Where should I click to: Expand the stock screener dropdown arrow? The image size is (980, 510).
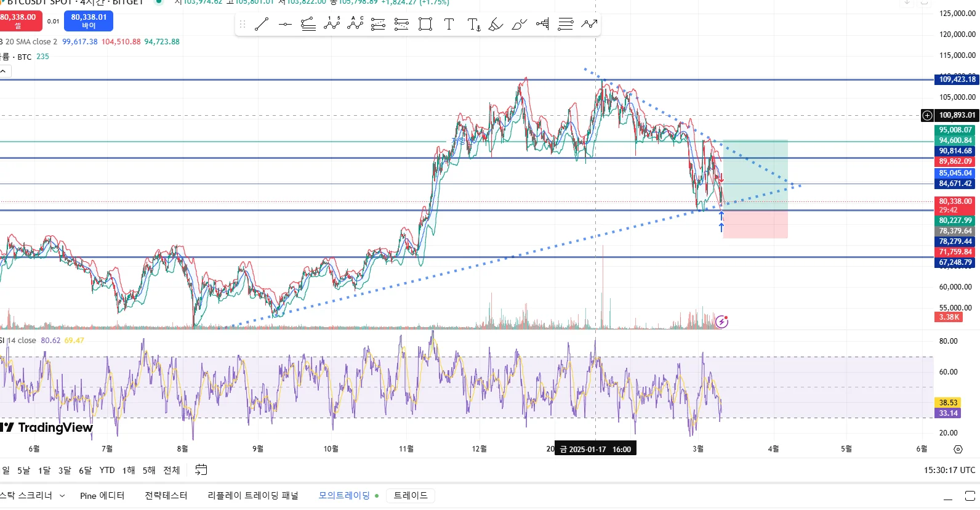tap(62, 496)
